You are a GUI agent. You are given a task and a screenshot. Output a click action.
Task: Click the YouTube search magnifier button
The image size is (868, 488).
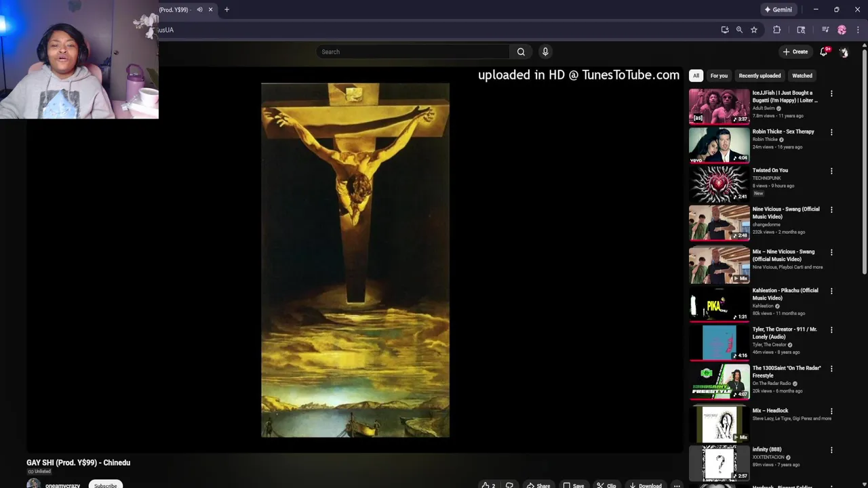click(521, 52)
